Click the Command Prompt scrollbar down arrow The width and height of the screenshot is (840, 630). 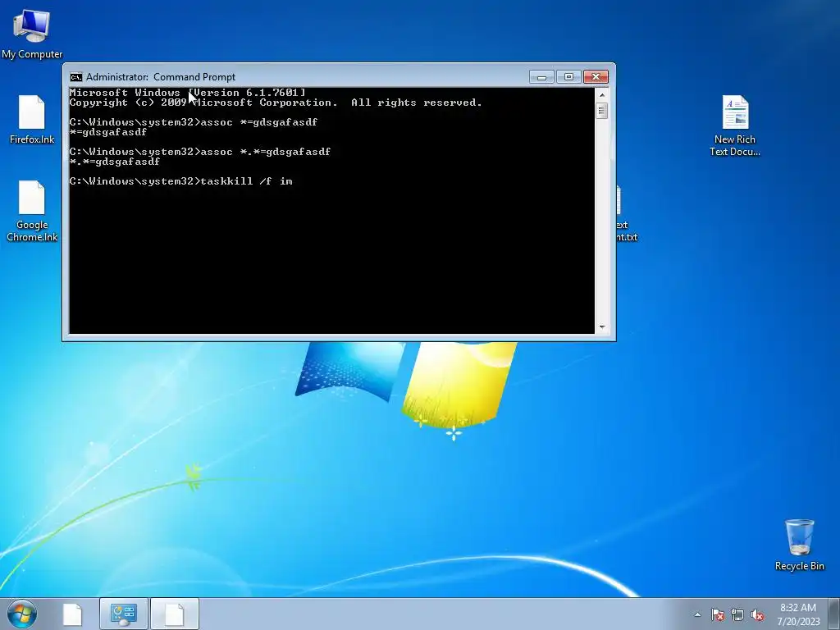click(601, 326)
